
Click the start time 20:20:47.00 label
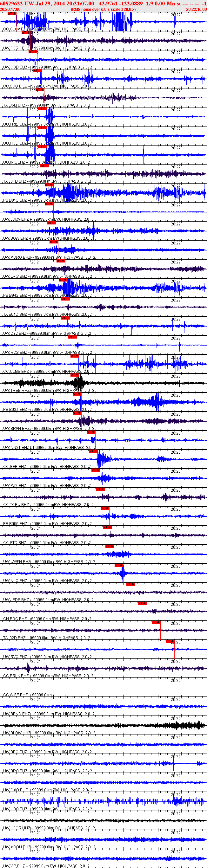10,10
